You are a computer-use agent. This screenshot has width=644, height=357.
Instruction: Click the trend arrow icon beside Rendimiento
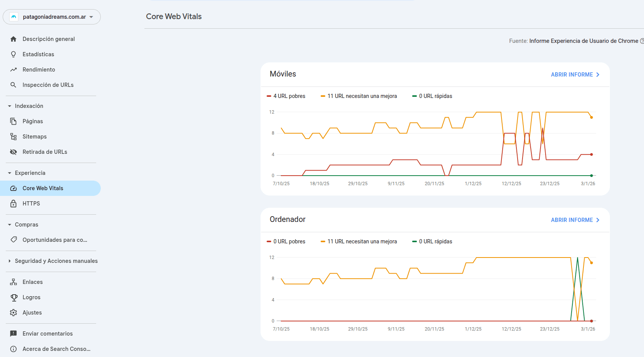(x=13, y=70)
